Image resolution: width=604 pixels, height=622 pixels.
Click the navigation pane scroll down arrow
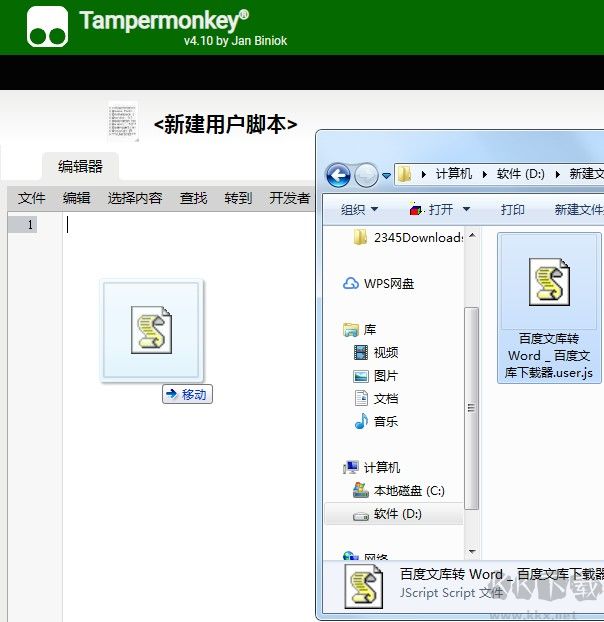tap(472, 551)
